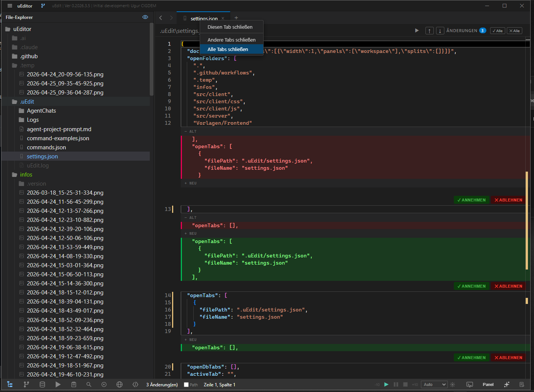Choose 'Alle Tabs schließen' from context menu
Viewport: 534px width, 392px height.
point(231,49)
